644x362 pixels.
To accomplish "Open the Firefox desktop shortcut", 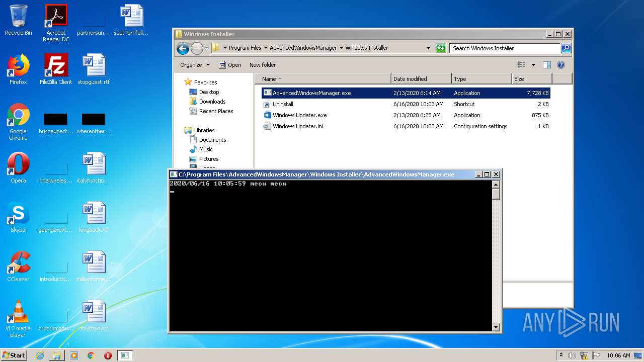I will 18,69.
